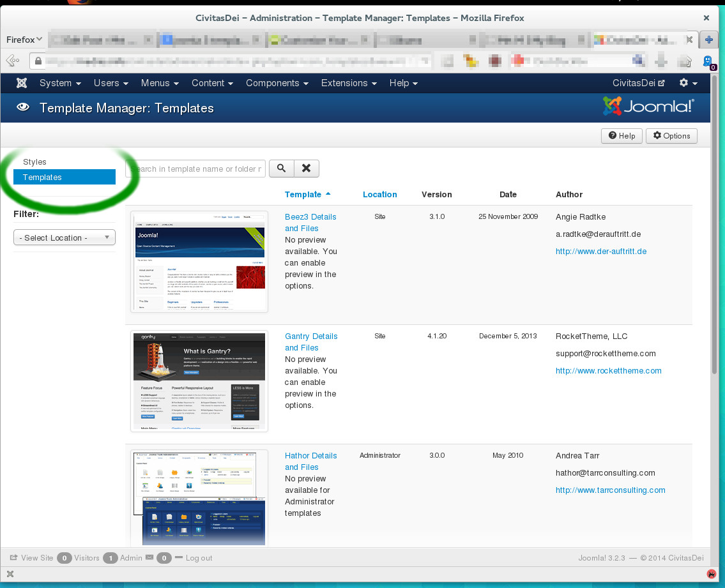Screen dimensions: 725x588
Task: Expand the Menus dropdown
Action: point(160,83)
